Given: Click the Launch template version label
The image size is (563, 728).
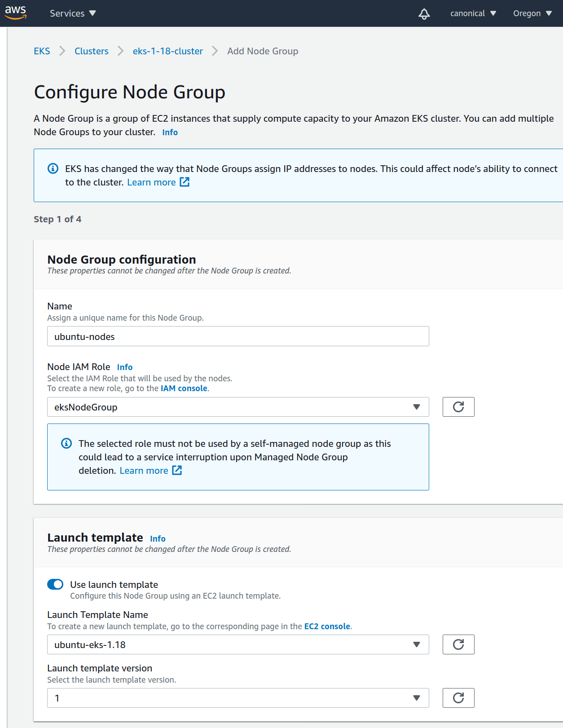Looking at the screenshot, I should [100, 668].
